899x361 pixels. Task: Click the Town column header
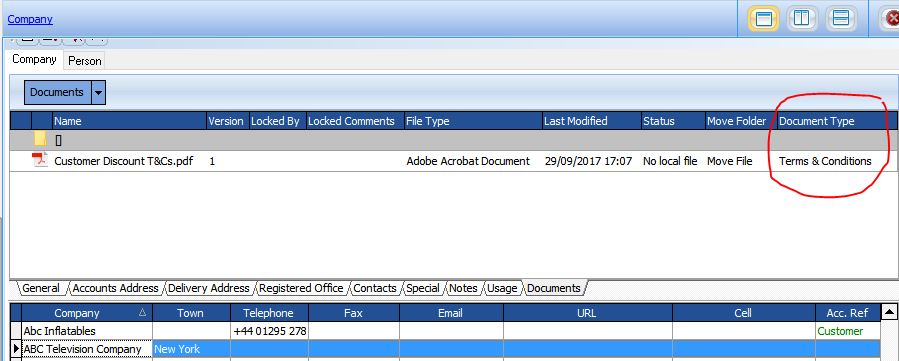point(190,313)
